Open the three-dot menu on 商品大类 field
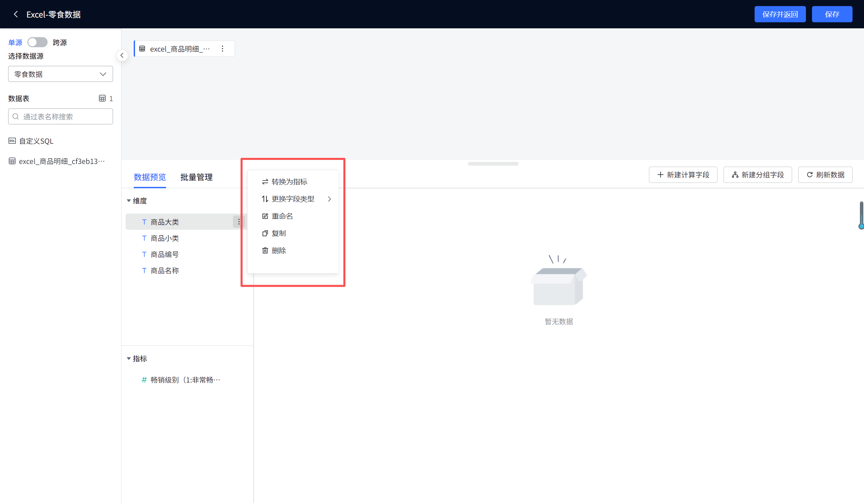This screenshot has width=864, height=504. (239, 222)
